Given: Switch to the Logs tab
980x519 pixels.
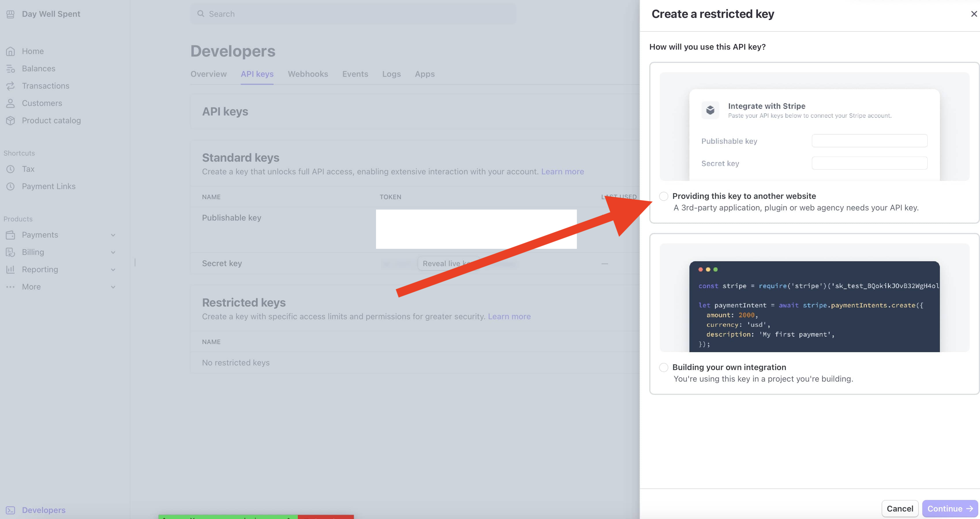Looking at the screenshot, I should 391,74.
